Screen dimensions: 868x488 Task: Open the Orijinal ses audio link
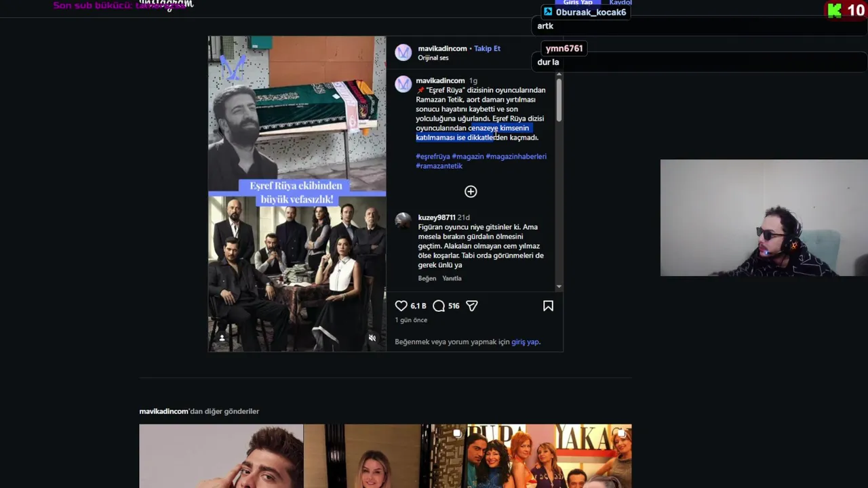(x=433, y=58)
